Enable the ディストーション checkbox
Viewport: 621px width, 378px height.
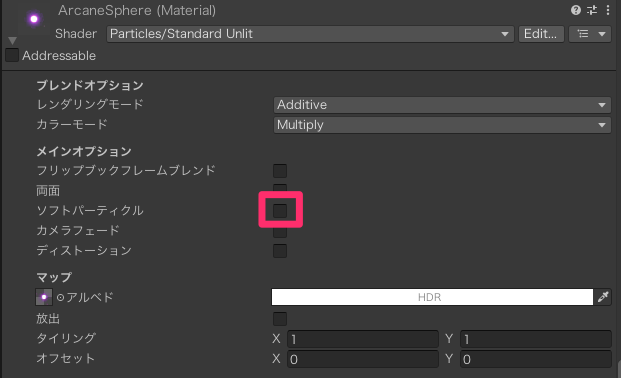pyautogui.click(x=280, y=250)
